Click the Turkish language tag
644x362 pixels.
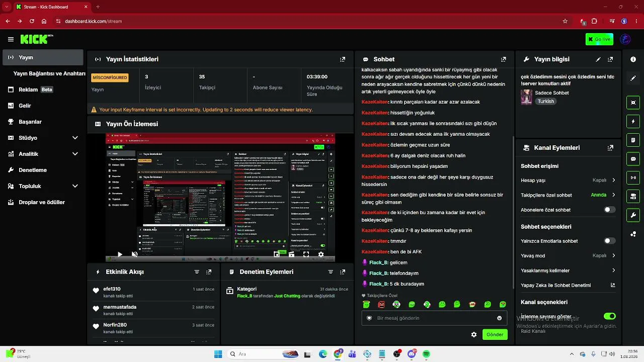click(545, 101)
